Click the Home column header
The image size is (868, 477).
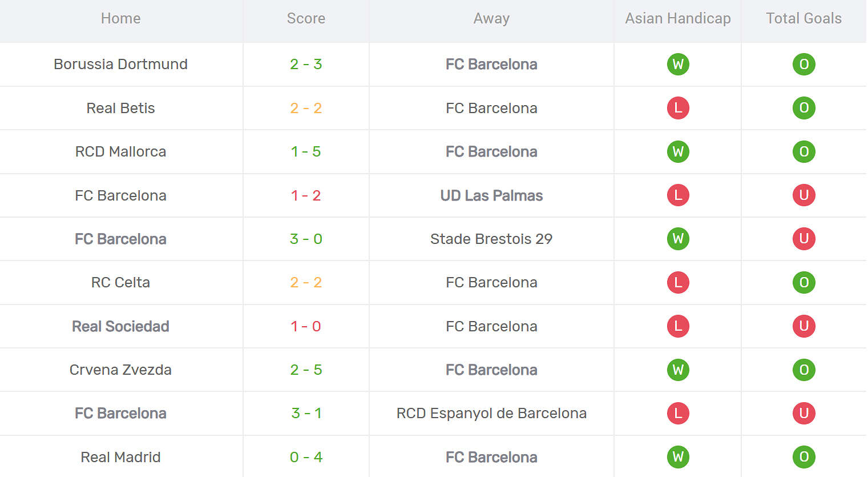pyautogui.click(x=120, y=18)
